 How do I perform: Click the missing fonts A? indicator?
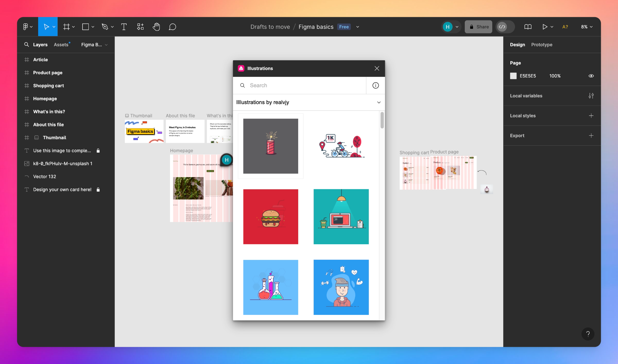(565, 27)
